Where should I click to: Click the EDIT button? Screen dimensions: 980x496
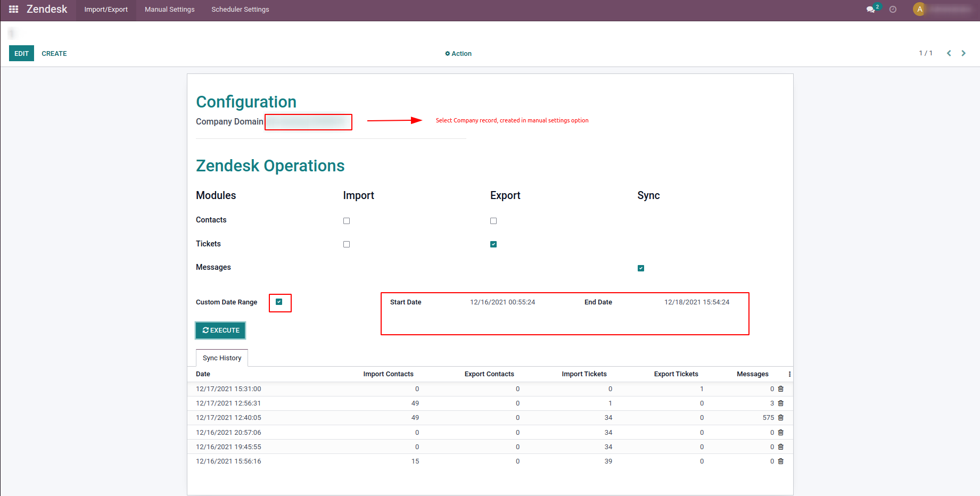(21, 53)
